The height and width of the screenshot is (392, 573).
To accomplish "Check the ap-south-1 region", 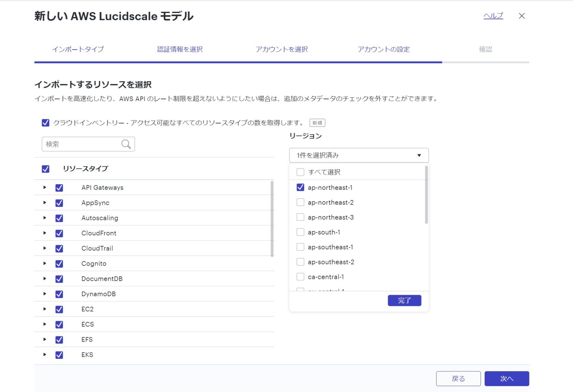I will point(300,232).
